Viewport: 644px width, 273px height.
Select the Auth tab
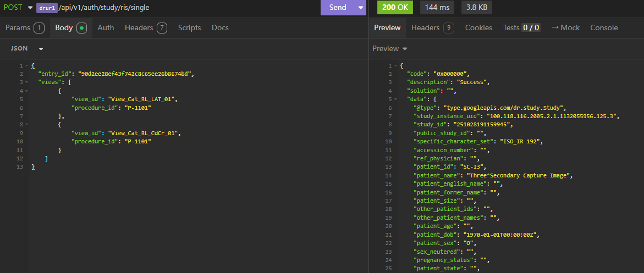[x=106, y=27]
